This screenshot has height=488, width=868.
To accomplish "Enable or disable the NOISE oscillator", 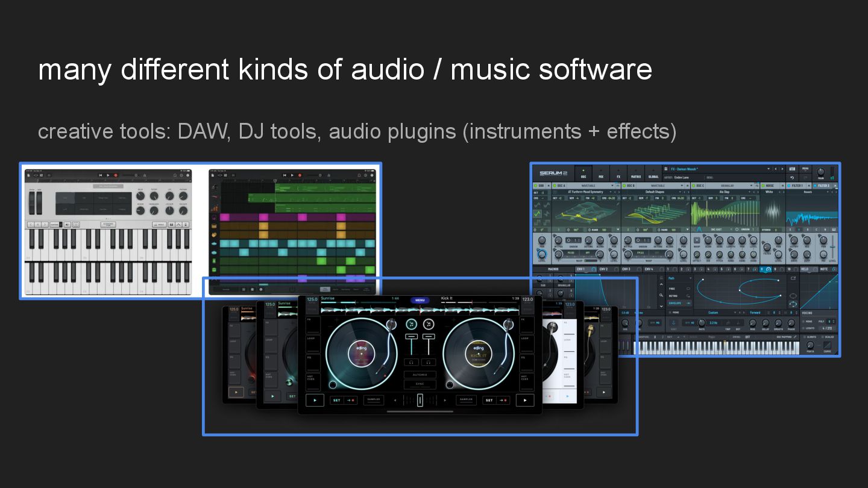I will pos(763,186).
